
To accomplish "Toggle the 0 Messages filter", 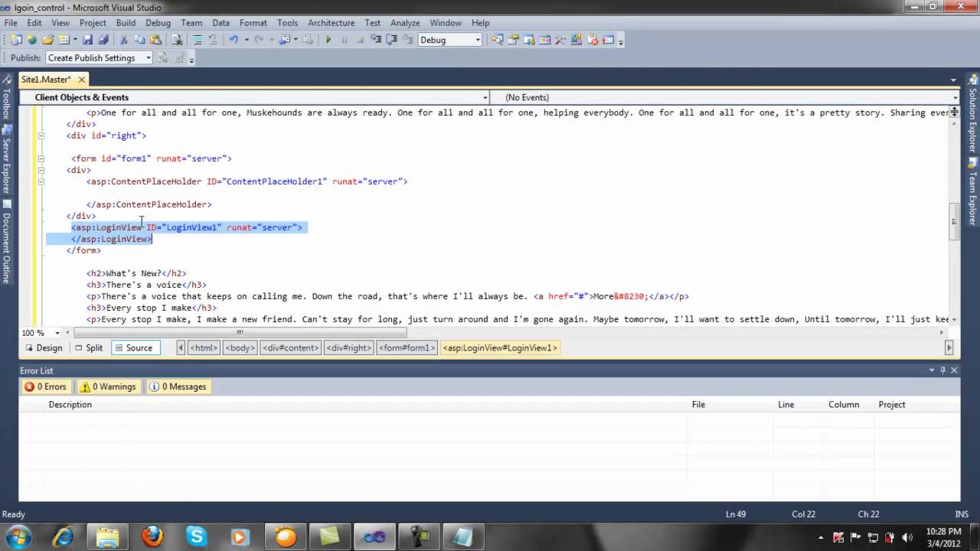I will tap(178, 386).
